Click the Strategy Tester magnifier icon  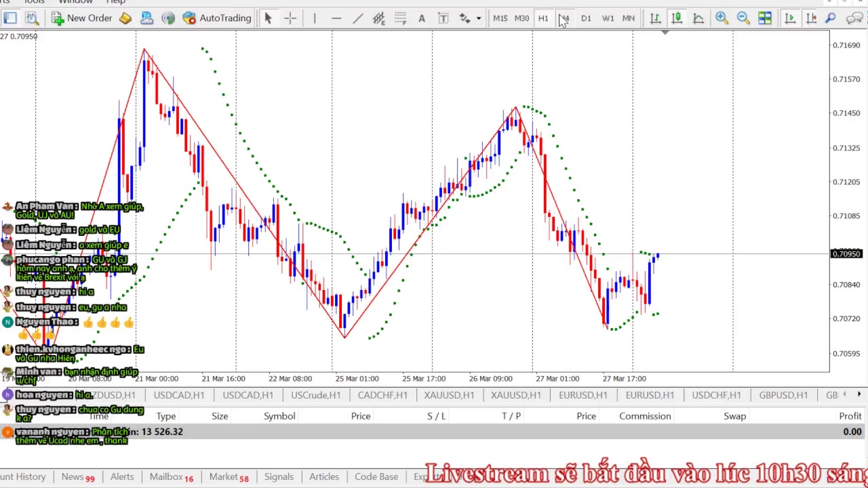(x=32, y=18)
